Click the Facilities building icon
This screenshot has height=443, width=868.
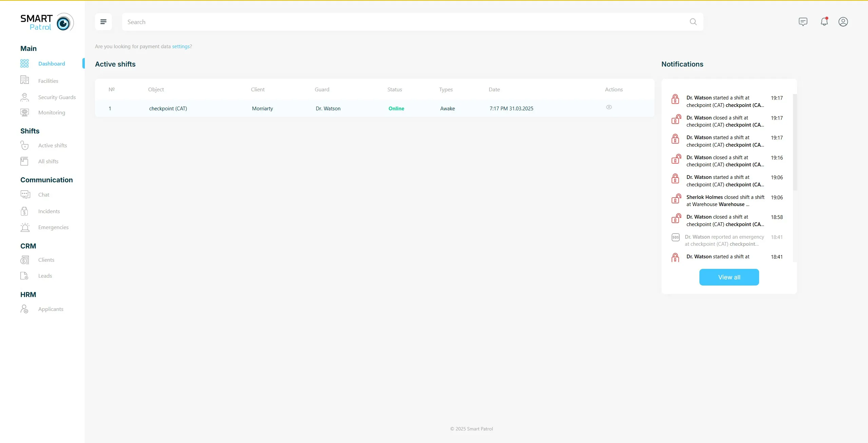pyautogui.click(x=24, y=80)
